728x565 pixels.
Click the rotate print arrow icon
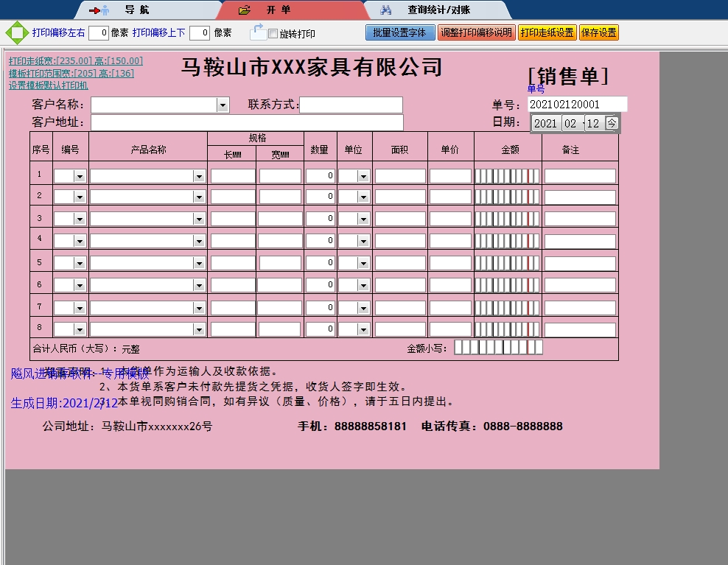258,32
